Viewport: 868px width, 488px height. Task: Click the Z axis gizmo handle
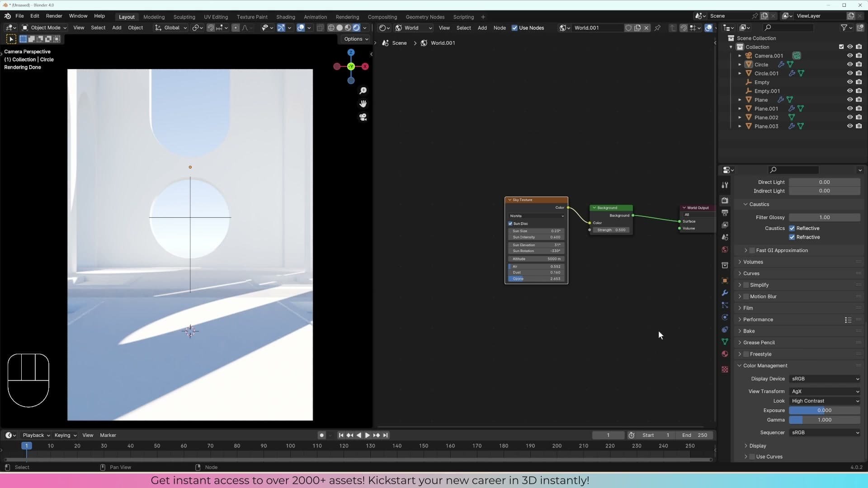point(351,52)
